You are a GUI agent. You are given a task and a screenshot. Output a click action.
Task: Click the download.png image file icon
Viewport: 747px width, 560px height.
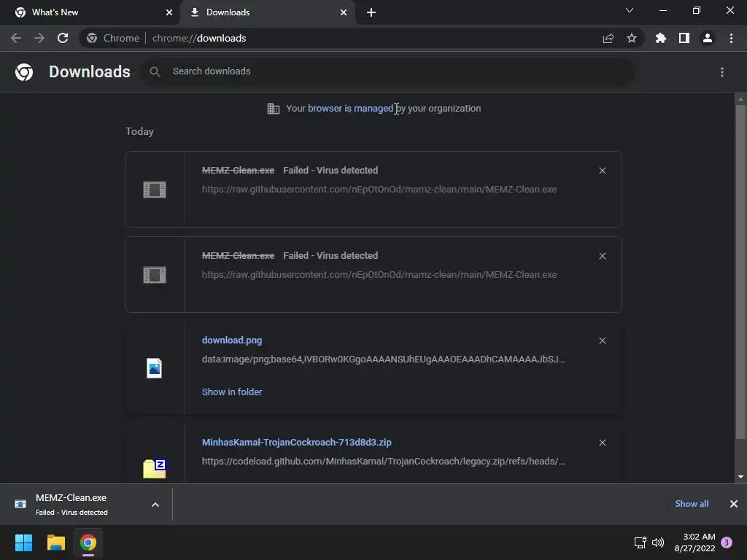[155, 368]
